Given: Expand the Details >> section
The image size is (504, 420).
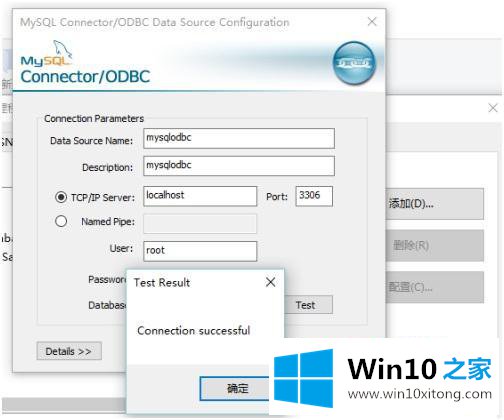Looking at the screenshot, I should click(69, 351).
